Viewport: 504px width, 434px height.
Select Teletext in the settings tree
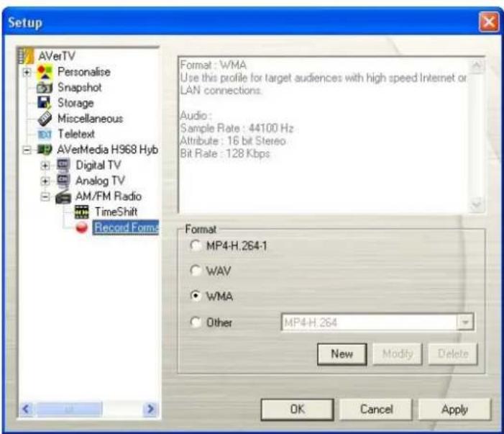[x=76, y=134]
